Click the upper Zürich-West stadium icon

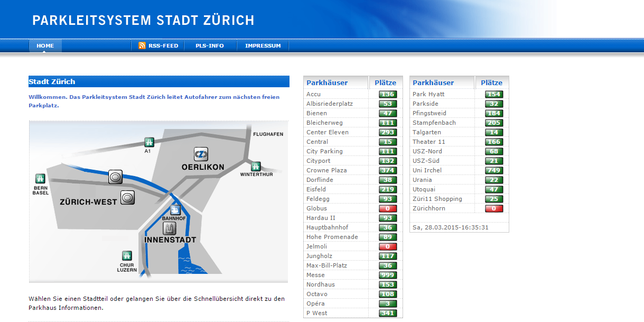tap(115, 177)
